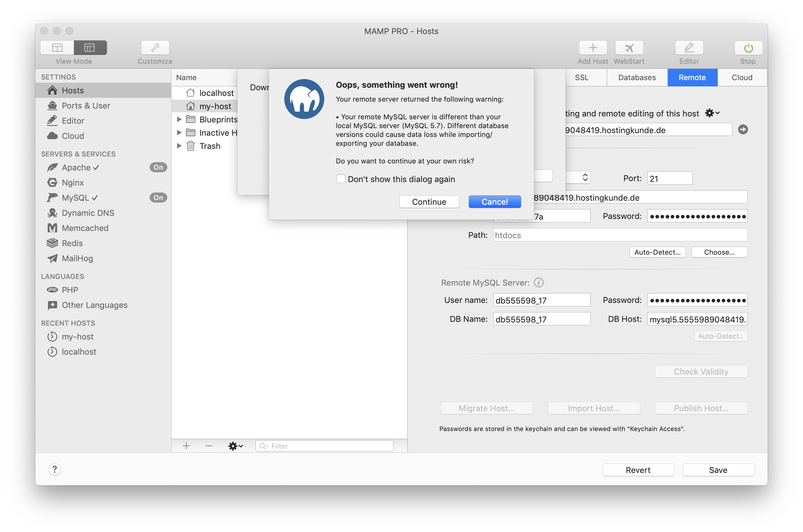Open the gear dropdown next to remote editing
803x532 pixels.
(x=712, y=113)
